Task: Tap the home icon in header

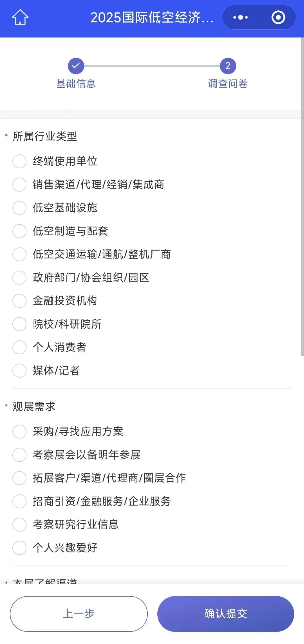Action: (20, 17)
